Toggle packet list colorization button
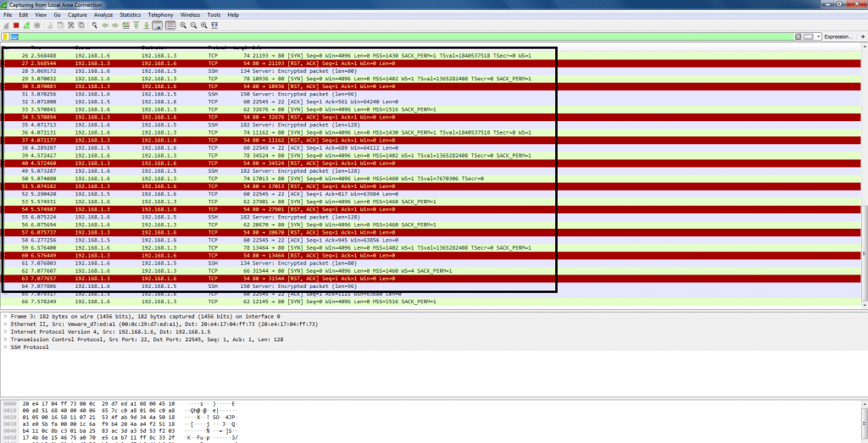 (x=170, y=25)
